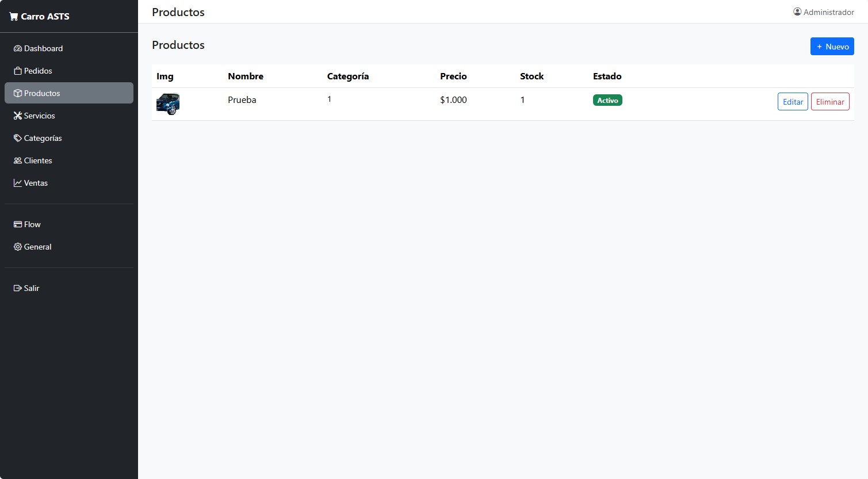
Task: Click the price value $1.000
Action: (453, 100)
